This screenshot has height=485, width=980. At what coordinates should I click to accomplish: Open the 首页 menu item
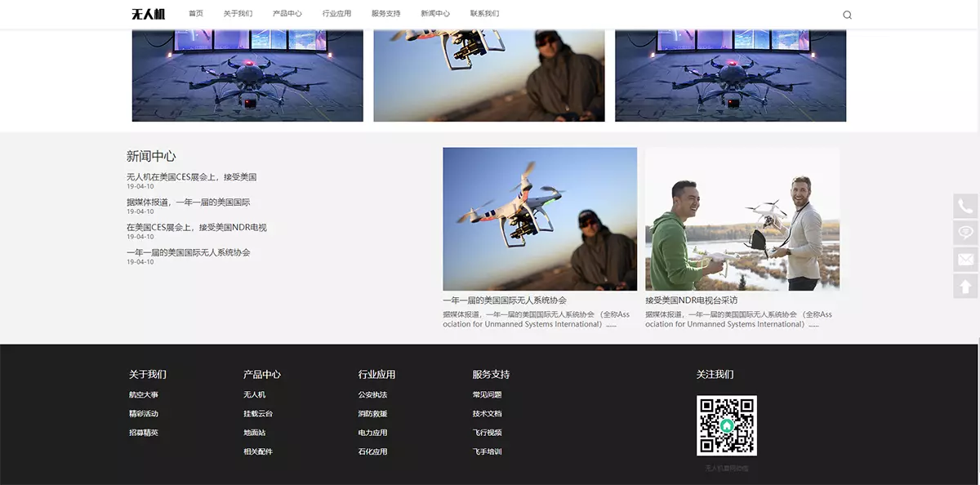coord(196,14)
